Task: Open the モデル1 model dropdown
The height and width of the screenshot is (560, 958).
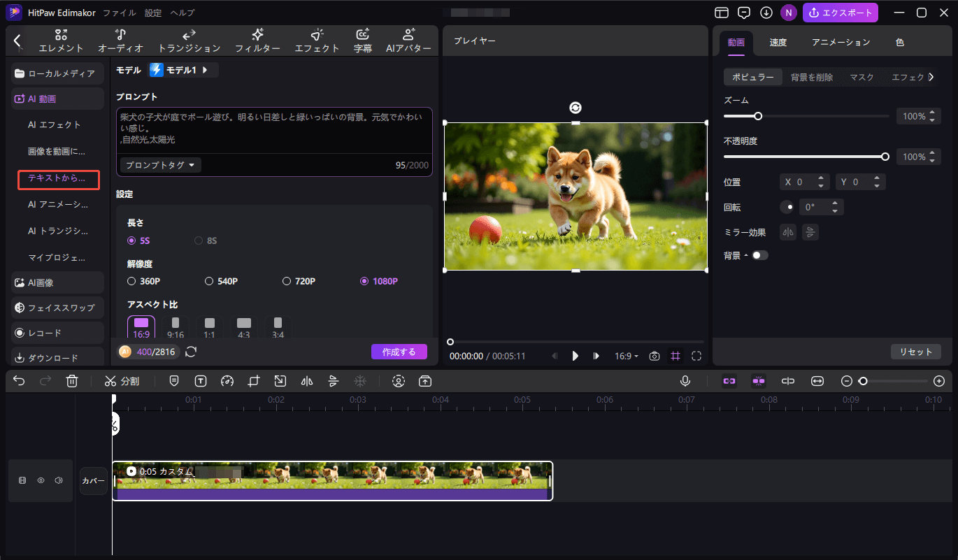Action: click(x=184, y=70)
